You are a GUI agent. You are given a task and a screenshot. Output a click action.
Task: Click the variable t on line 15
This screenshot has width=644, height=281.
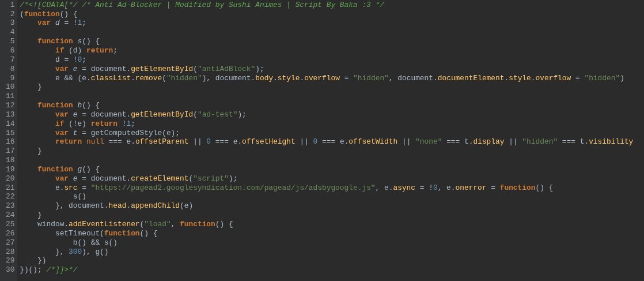tap(75, 133)
